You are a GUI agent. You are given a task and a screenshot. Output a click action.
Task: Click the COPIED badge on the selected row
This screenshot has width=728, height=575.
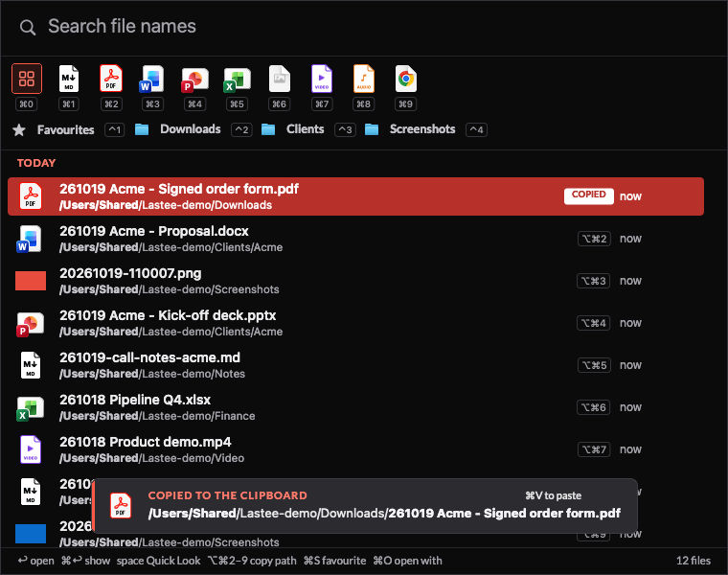[589, 196]
